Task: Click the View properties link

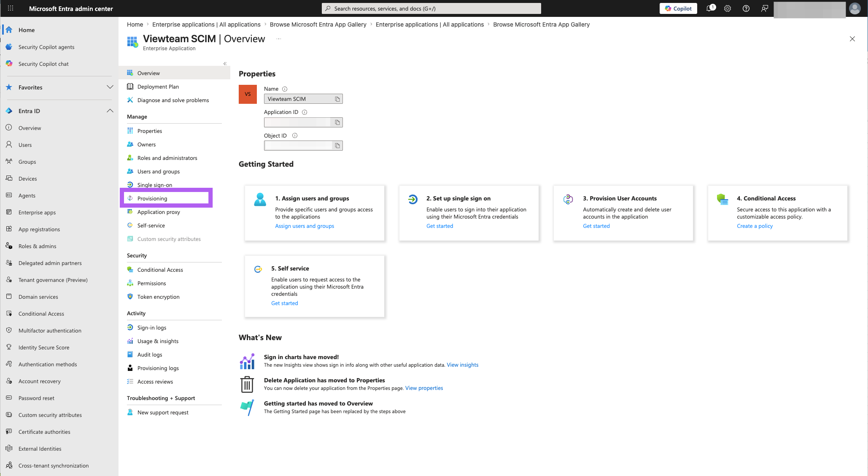Action: tap(424, 388)
